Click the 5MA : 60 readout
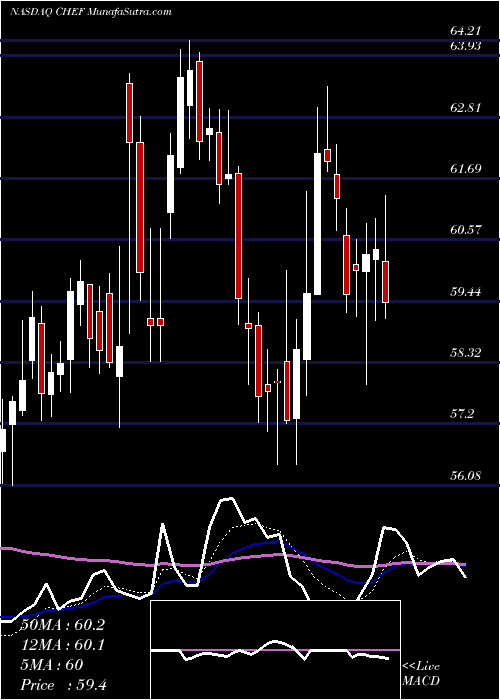Viewport: 500px width, 700px height. (x=52, y=665)
